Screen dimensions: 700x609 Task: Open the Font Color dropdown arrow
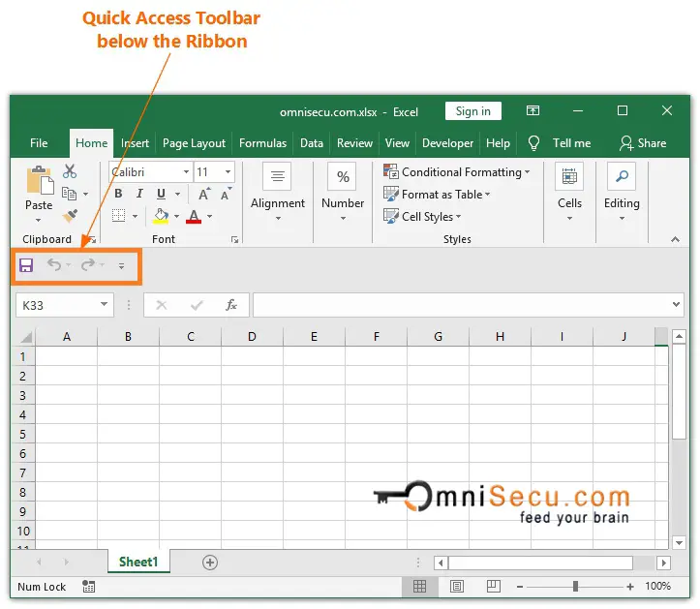210,217
